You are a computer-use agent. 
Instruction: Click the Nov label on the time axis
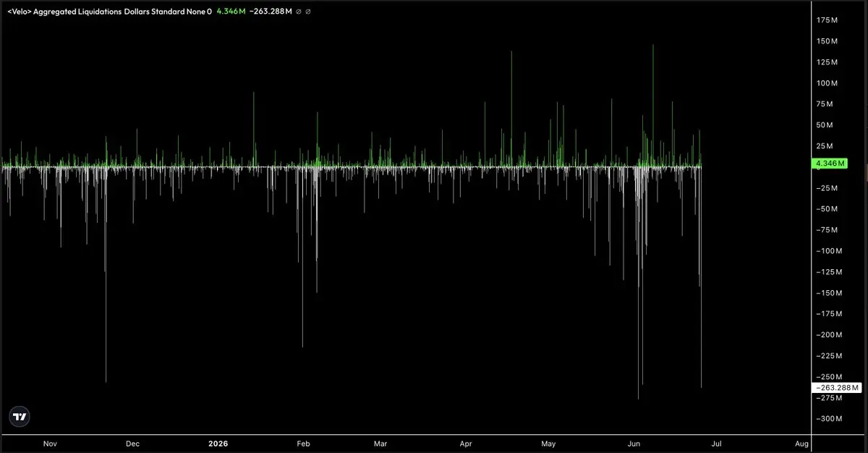(50, 443)
